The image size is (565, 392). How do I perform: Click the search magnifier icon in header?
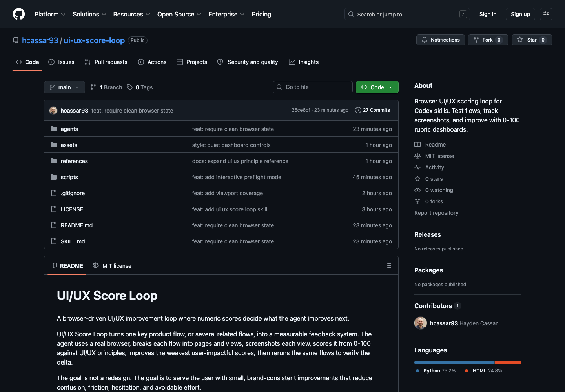351,14
